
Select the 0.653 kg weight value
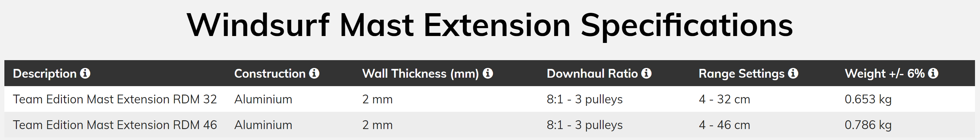tap(868, 99)
